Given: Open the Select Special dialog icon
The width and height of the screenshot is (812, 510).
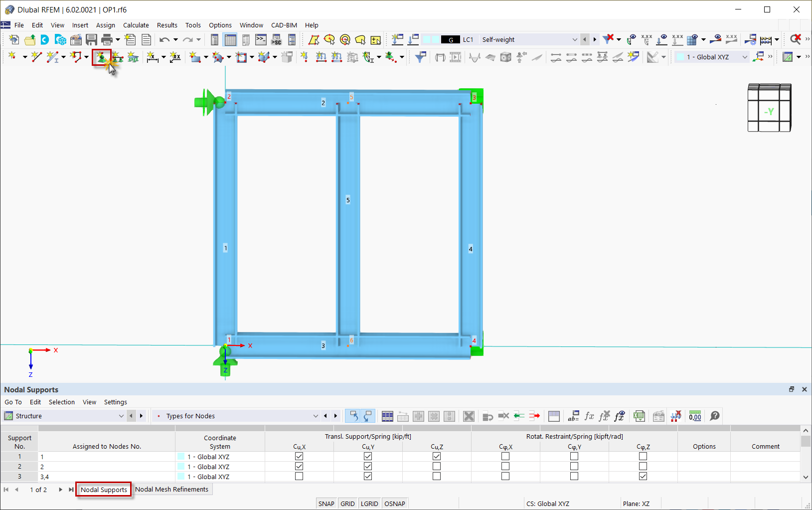Looking at the screenshot, I should coord(375,39).
